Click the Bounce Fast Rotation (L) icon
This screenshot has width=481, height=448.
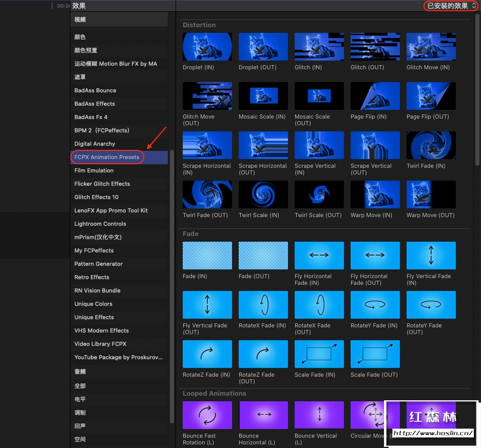click(x=207, y=415)
